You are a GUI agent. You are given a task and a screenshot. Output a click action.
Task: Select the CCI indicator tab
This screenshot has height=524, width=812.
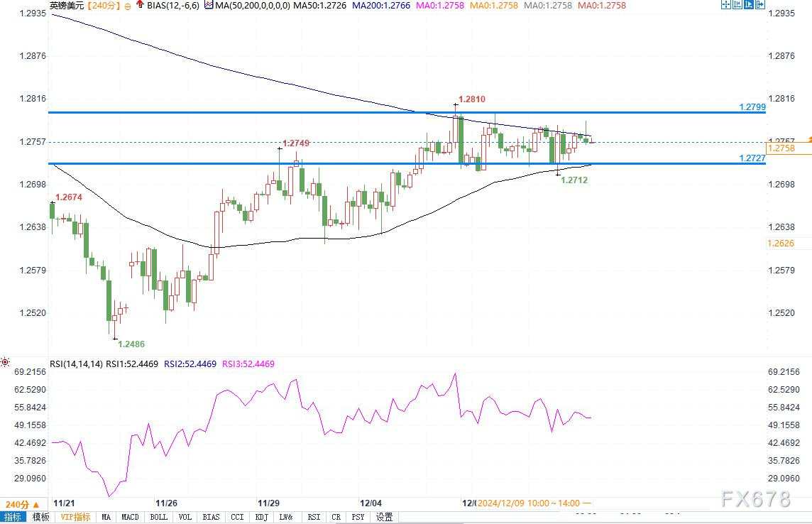(x=237, y=517)
